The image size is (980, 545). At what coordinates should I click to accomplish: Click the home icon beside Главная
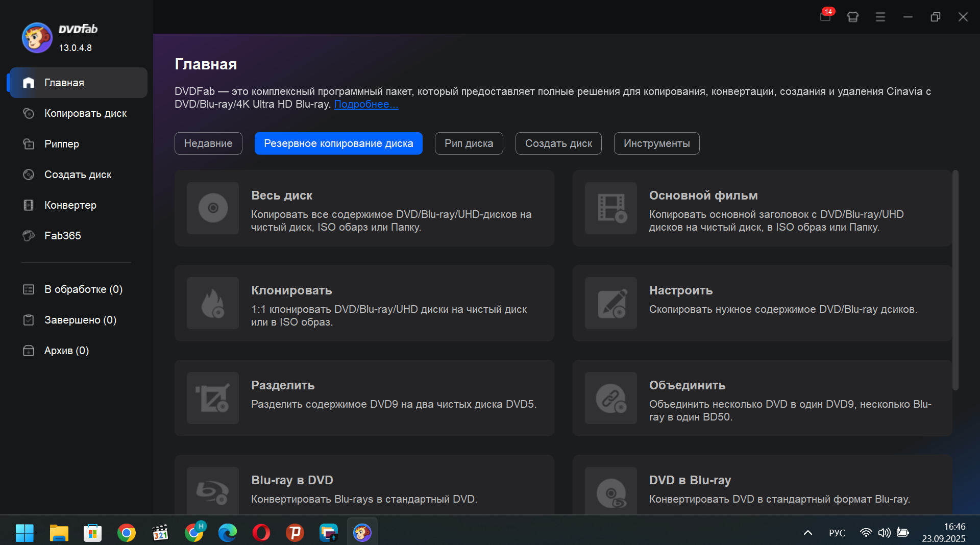pyautogui.click(x=29, y=83)
